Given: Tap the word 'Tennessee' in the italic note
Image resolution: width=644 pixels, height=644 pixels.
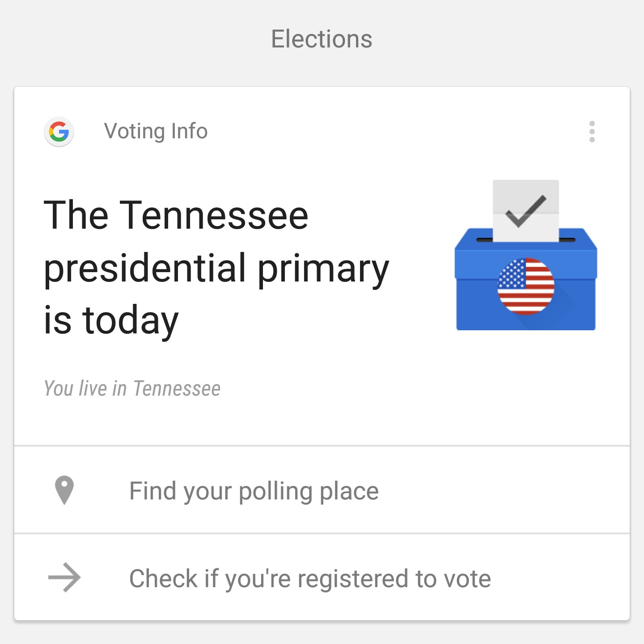Looking at the screenshot, I should [x=177, y=388].
